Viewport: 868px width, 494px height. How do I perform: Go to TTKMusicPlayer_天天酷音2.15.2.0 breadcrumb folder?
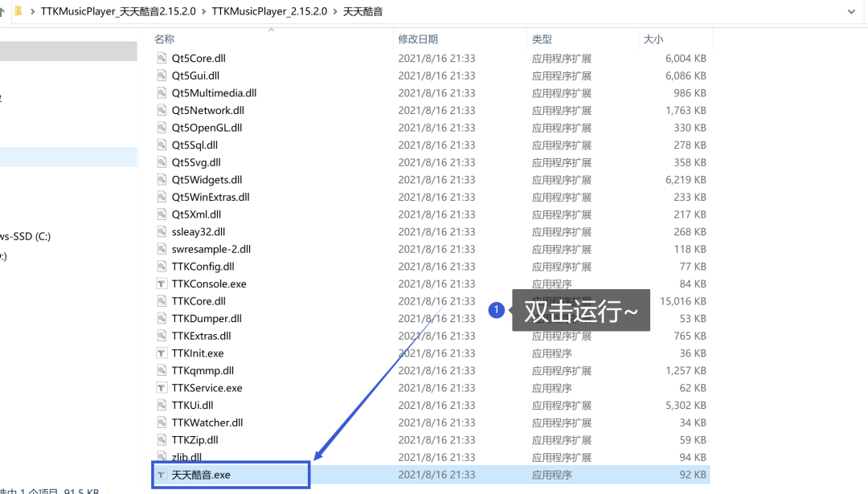click(x=118, y=11)
